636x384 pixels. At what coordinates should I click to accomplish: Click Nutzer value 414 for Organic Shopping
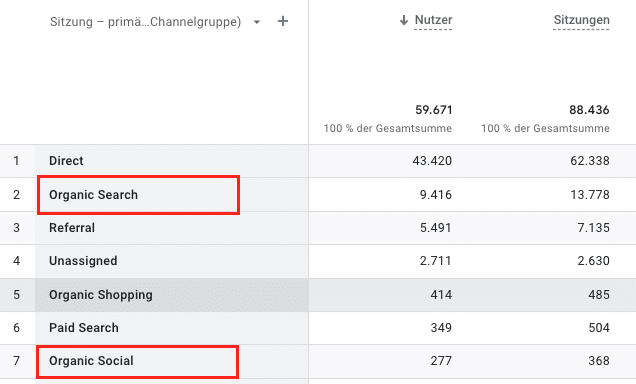tap(441, 295)
